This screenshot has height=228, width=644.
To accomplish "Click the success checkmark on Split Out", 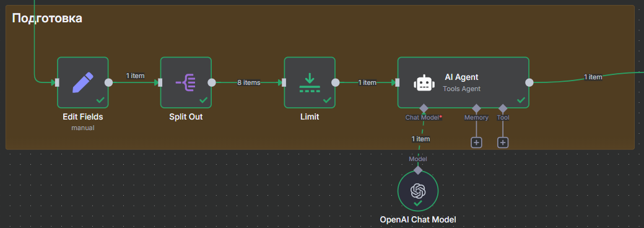I will pos(203,100).
